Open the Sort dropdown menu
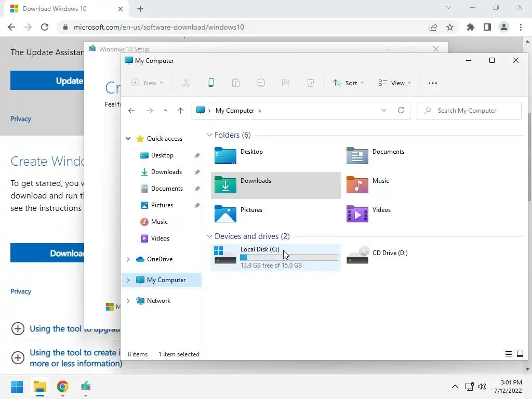 click(x=349, y=83)
